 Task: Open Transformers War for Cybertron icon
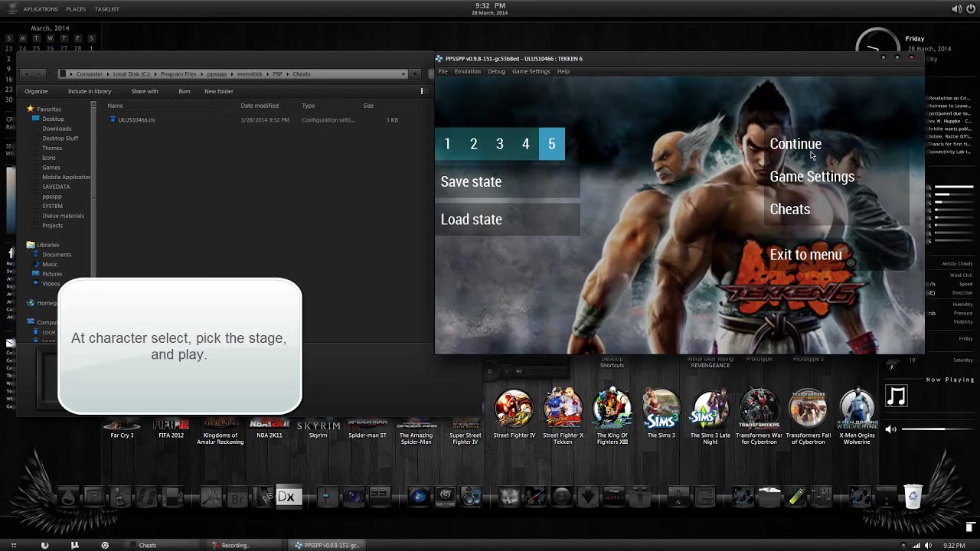(759, 409)
